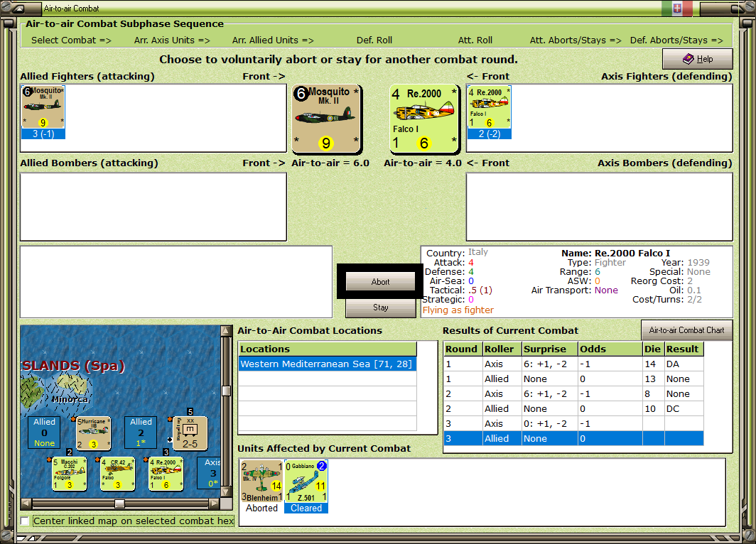Screen dimensions: 756x544
Task: Click the map vertical scrollbar down arrow
Action: click(226, 492)
